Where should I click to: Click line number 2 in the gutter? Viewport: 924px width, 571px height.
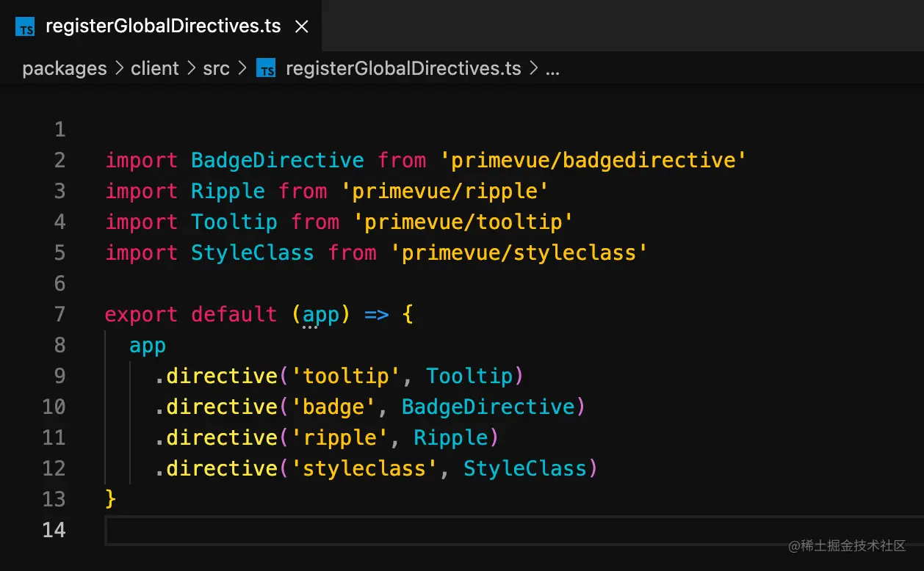[x=59, y=161]
